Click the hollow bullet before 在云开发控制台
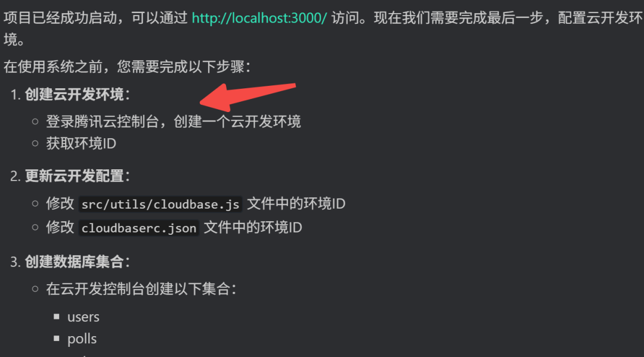The width and height of the screenshot is (644, 357). (x=35, y=289)
